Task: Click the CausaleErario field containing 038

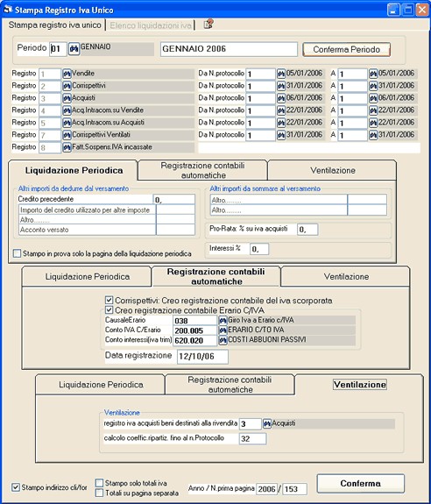Action: pos(195,321)
